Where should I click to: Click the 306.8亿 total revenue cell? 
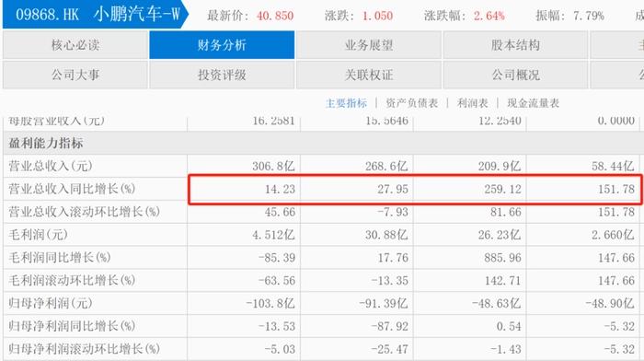coord(273,166)
